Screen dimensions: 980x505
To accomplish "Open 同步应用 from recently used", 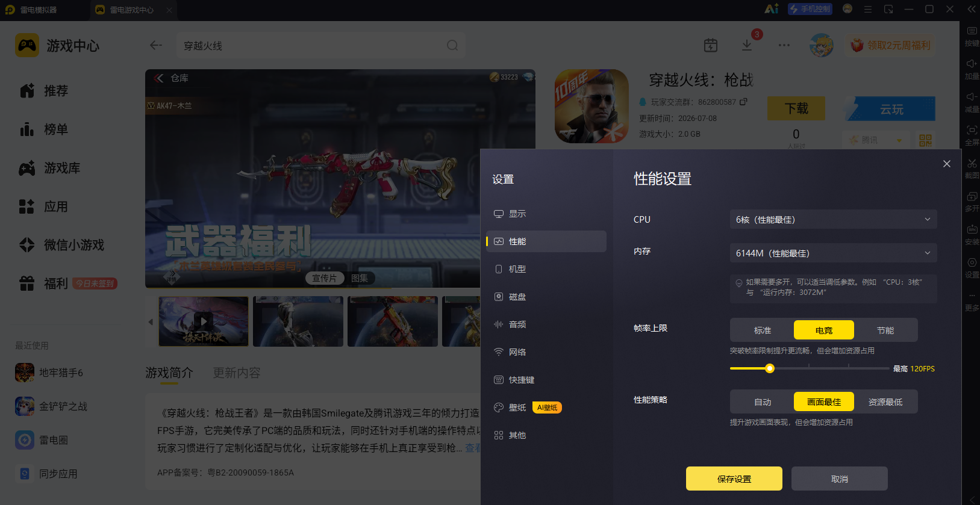I will (x=46, y=474).
